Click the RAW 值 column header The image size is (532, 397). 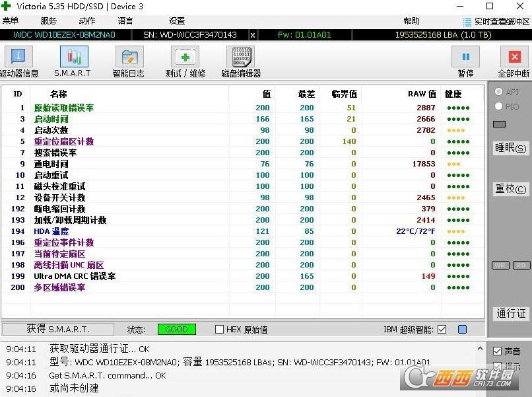click(x=422, y=94)
